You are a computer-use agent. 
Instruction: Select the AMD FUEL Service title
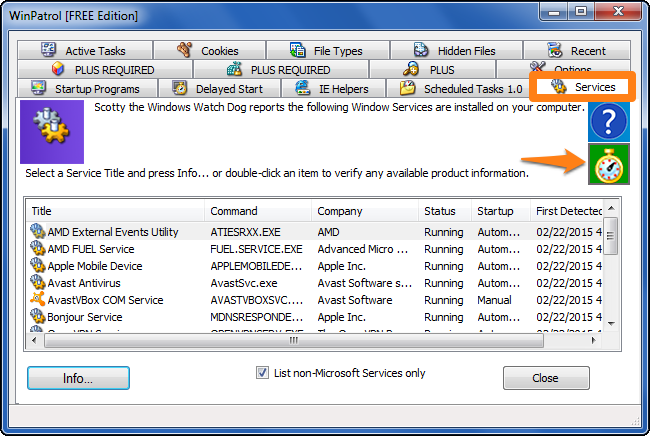[91, 249]
